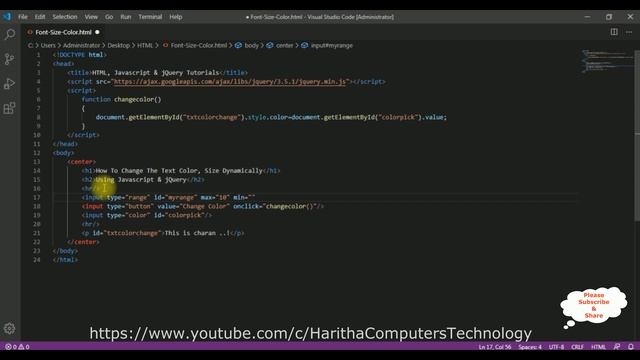The width and height of the screenshot is (640, 360).
Task: Click the vertical editor scrollbar
Action: click(x=637, y=135)
